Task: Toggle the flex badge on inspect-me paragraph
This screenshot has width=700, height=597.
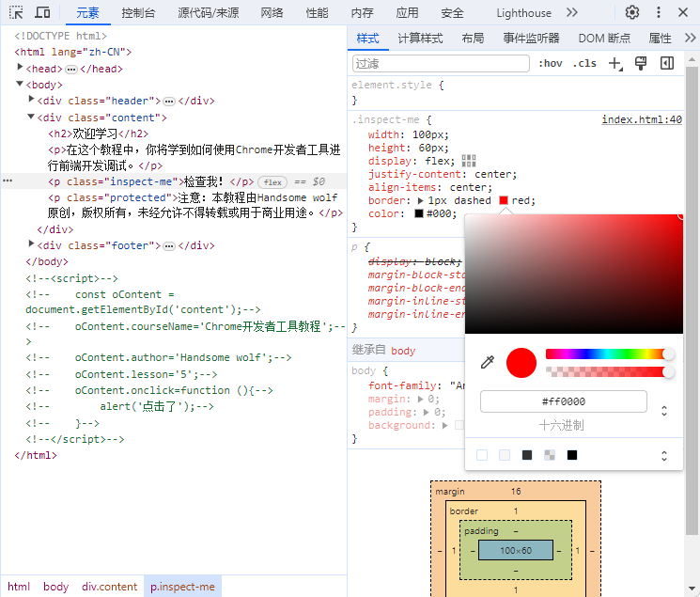Action: [x=272, y=182]
